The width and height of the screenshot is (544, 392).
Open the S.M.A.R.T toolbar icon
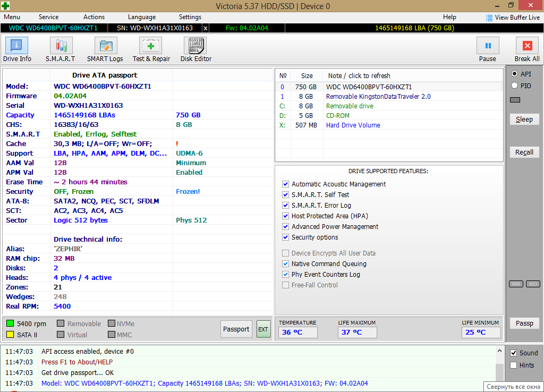point(62,46)
